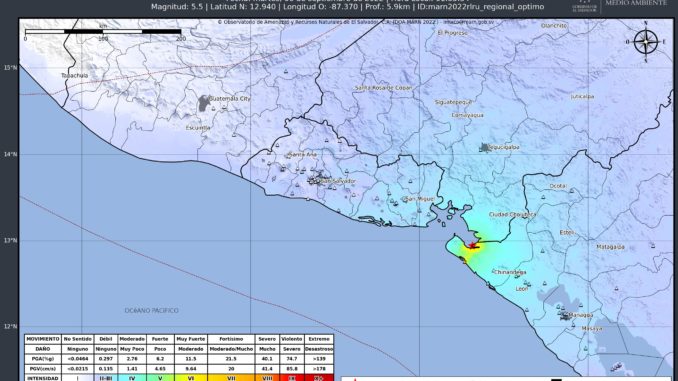This screenshot has width=678, height=381.
Task: Click the compass rose icon
Action: [646, 42]
